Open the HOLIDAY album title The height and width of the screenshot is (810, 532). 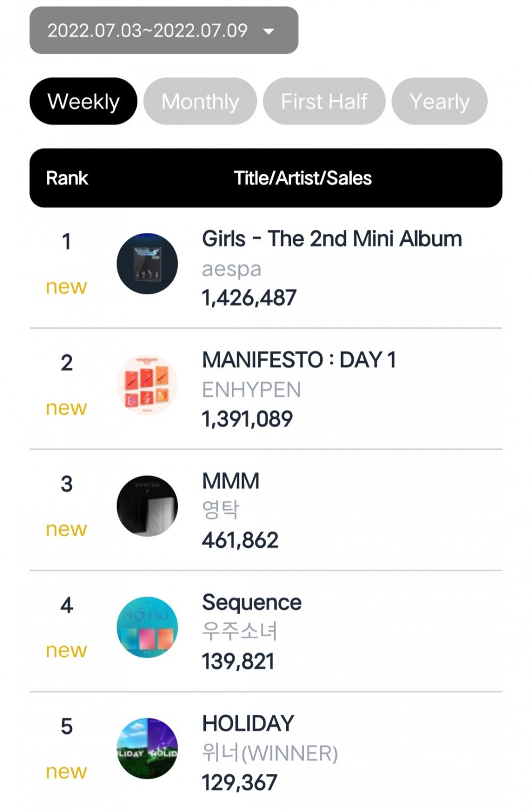(x=248, y=724)
